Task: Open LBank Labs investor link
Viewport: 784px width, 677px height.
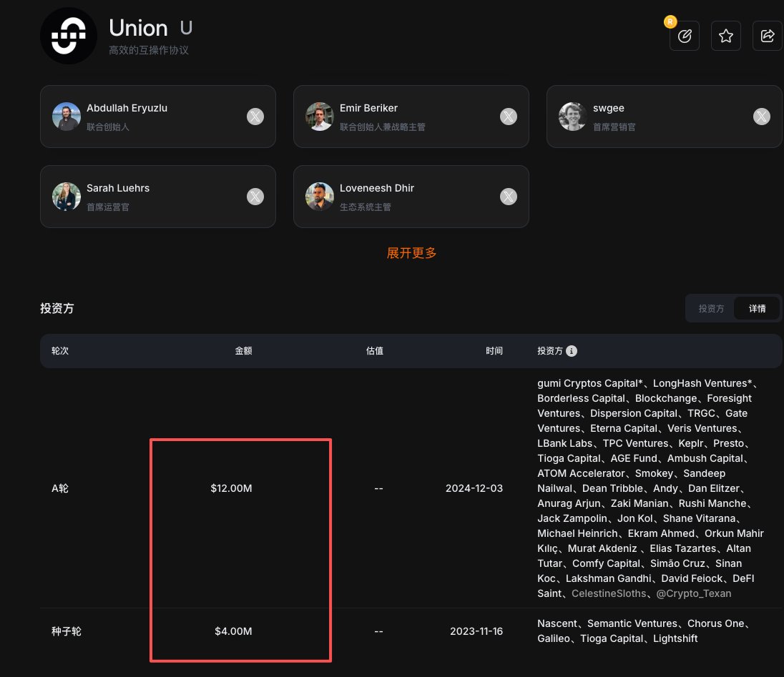Action: (564, 443)
